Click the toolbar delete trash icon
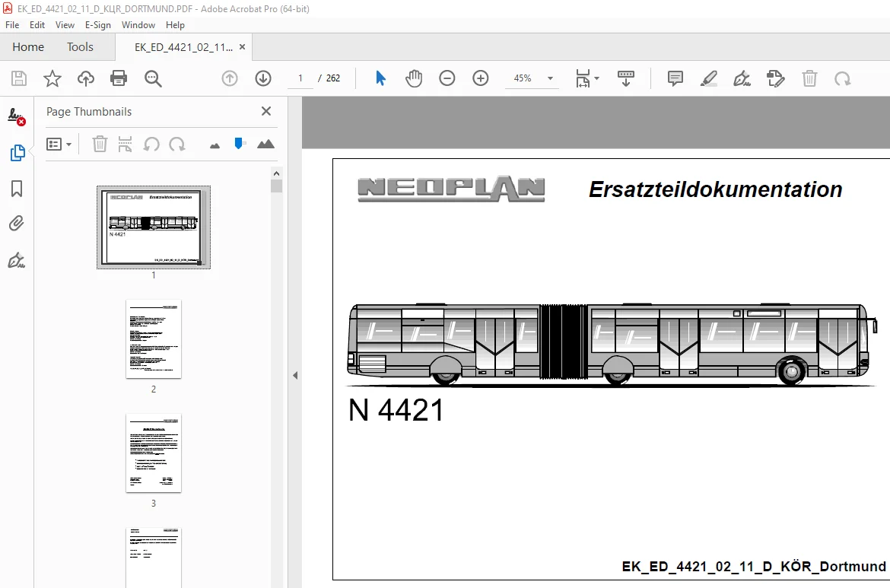The width and height of the screenshot is (890, 588). pyautogui.click(x=809, y=78)
